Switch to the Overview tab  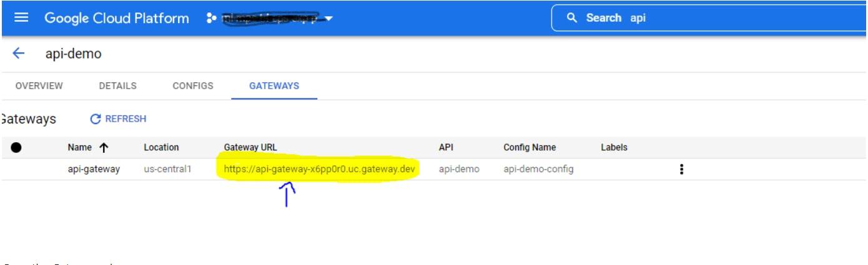coord(39,86)
